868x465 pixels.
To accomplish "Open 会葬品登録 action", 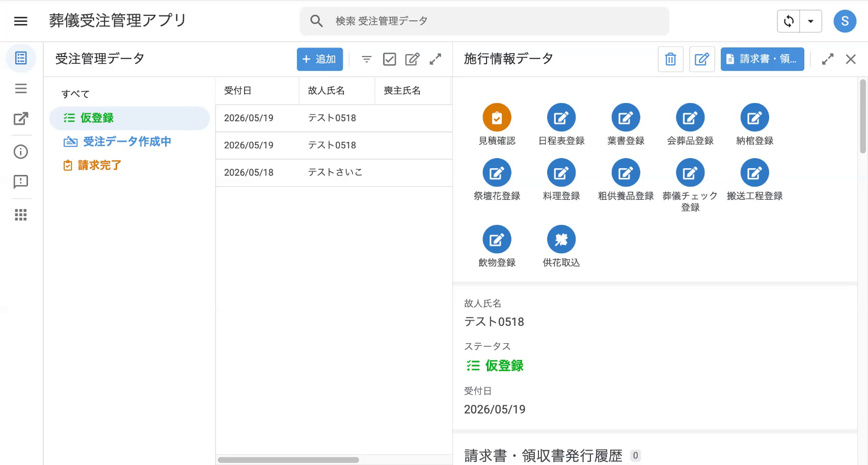I will (x=690, y=118).
